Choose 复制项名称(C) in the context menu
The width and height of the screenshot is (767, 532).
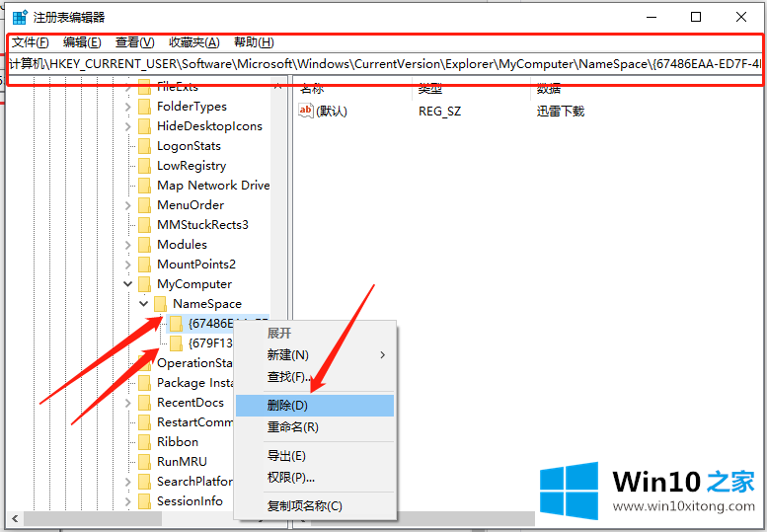(x=315, y=505)
